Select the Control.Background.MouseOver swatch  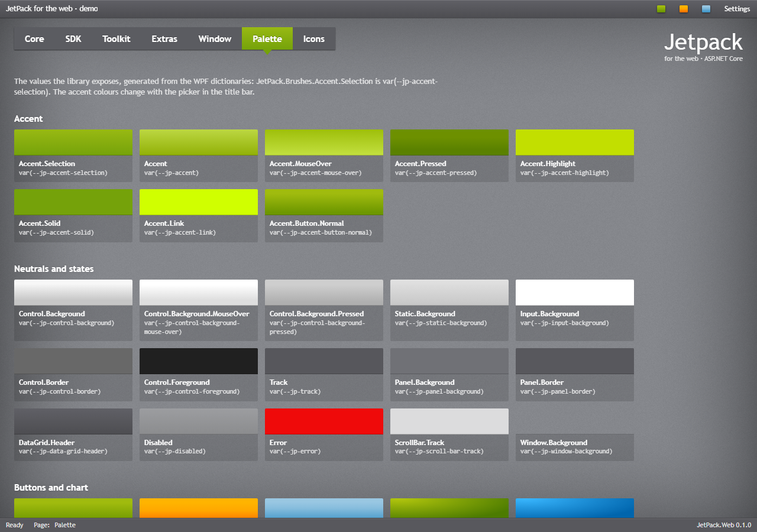click(x=199, y=293)
